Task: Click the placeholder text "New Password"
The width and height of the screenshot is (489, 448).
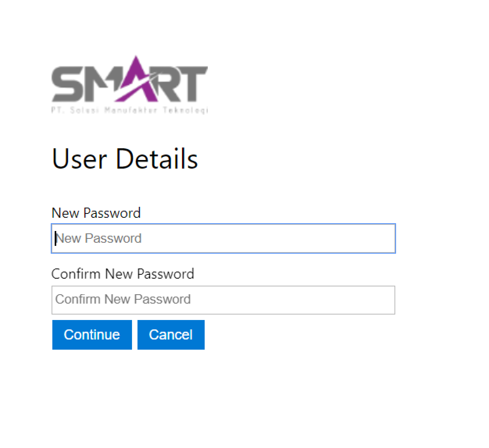Action: [x=99, y=239]
